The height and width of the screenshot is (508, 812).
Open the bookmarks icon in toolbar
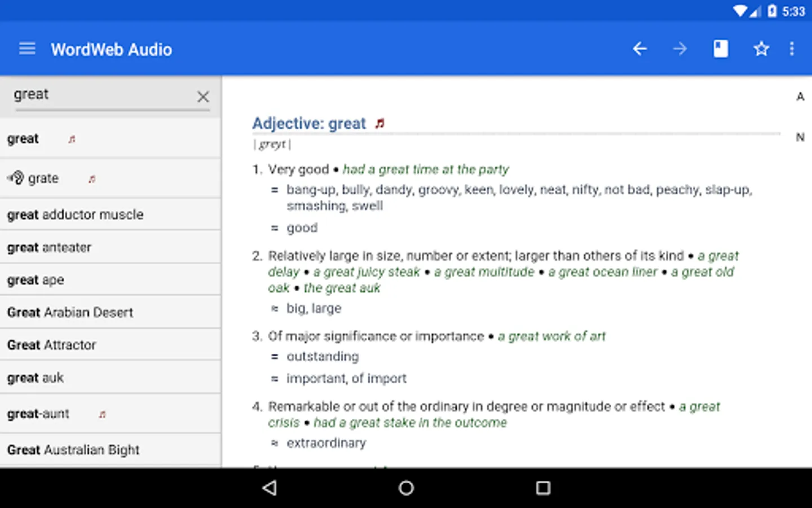721,49
